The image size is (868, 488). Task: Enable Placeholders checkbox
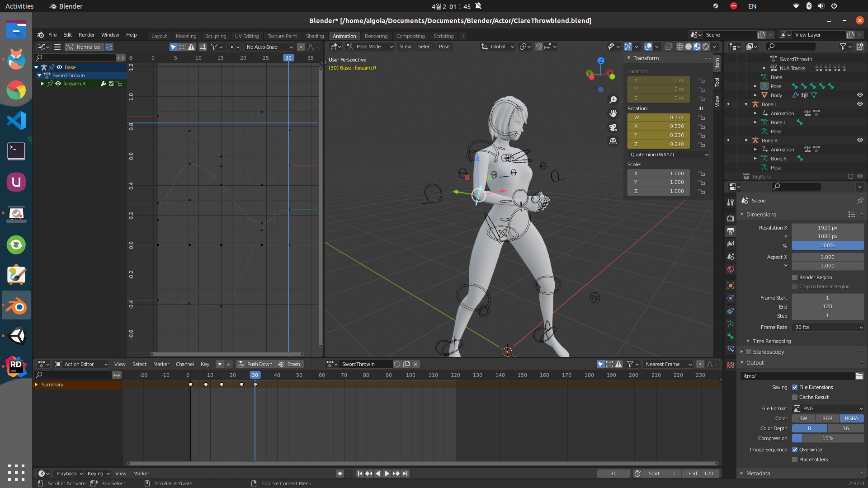tap(795, 460)
